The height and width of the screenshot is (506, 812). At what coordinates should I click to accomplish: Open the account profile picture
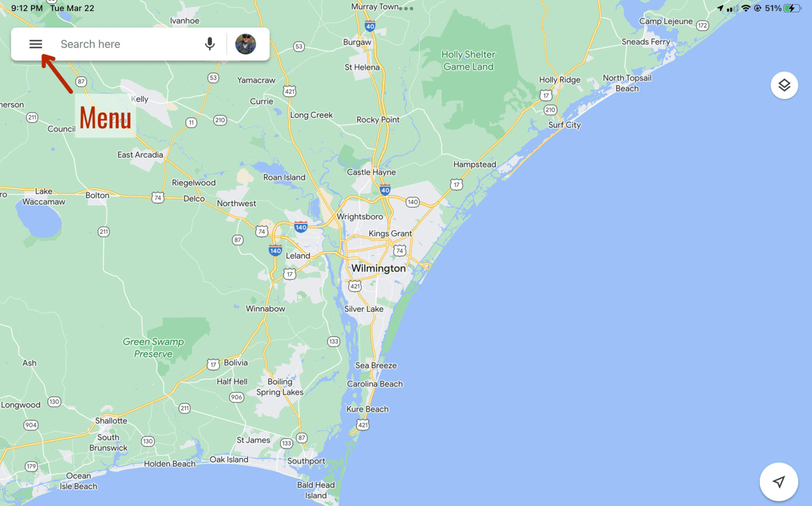click(x=245, y=44)
